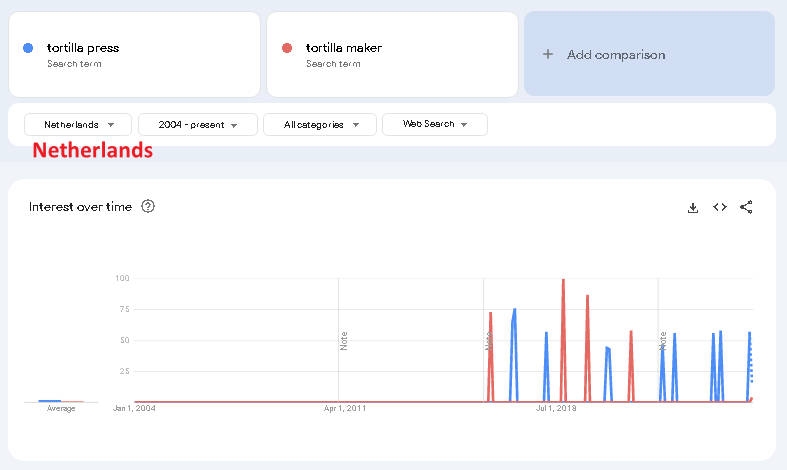
Task: Open the Web Search type dropdown
Action: point(435,124)
